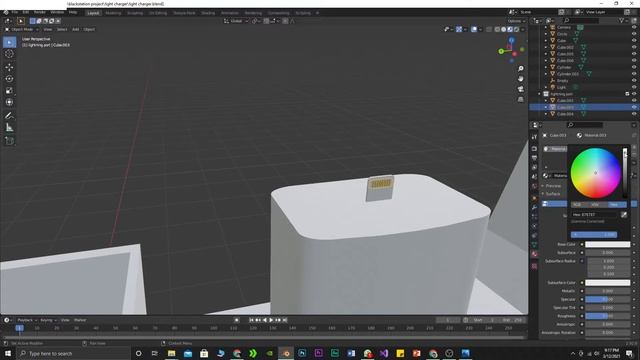Click the viewport pan hand icon
Image resolution: width=640 pixels, height=360 pixels.
click(x=520, y=78)
